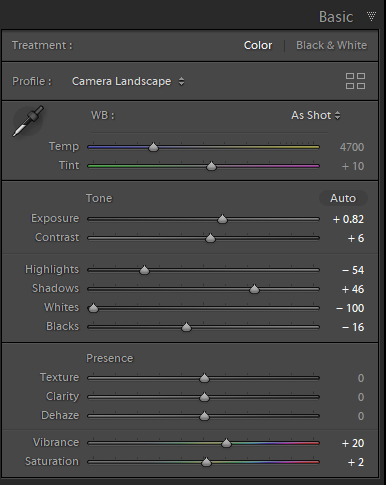
Task: Open the Camera Landscape profile dropdown
Action: pos(128,81)
